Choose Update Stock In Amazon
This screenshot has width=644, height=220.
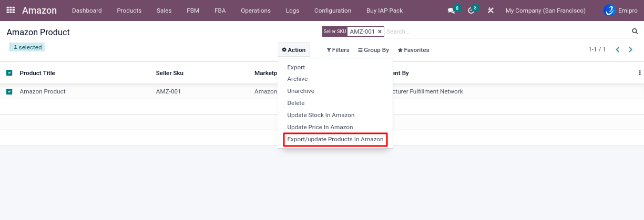click(x=321, y=115)
